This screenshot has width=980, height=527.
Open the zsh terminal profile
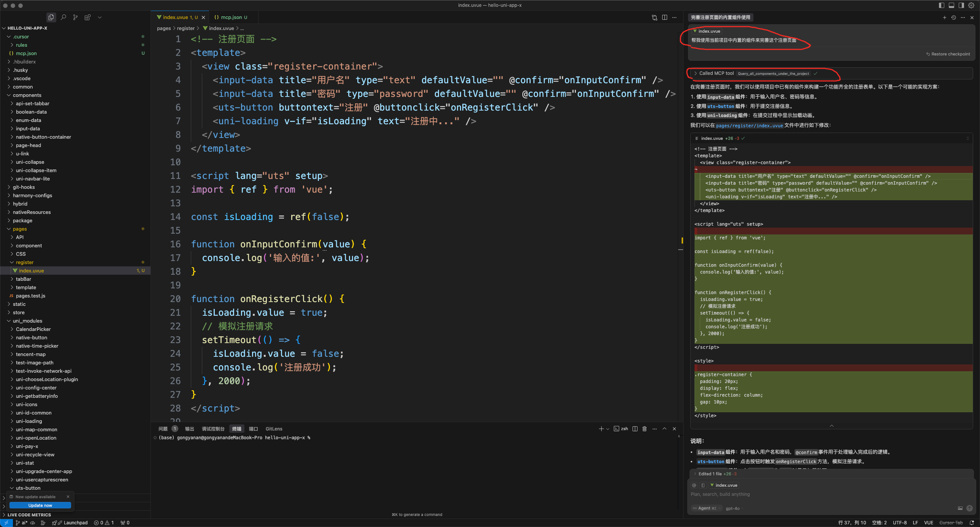pyautogui.click(x=621, y=429)
